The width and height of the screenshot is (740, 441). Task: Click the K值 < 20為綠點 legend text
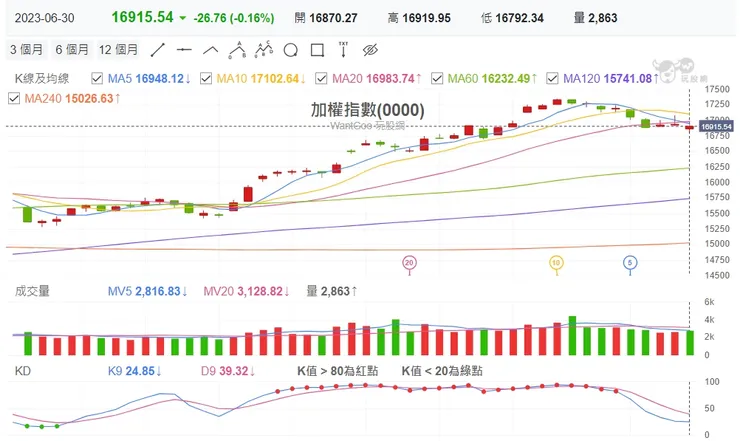(442, 371)
